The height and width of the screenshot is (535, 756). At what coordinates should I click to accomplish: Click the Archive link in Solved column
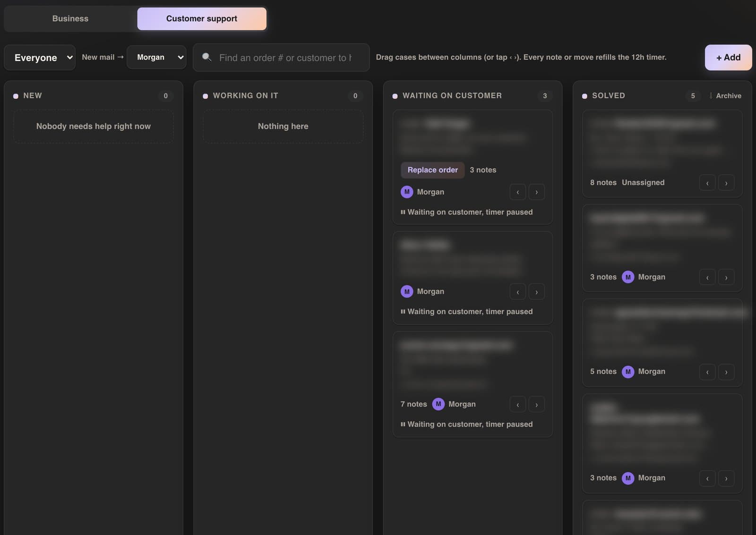(725, 96)
